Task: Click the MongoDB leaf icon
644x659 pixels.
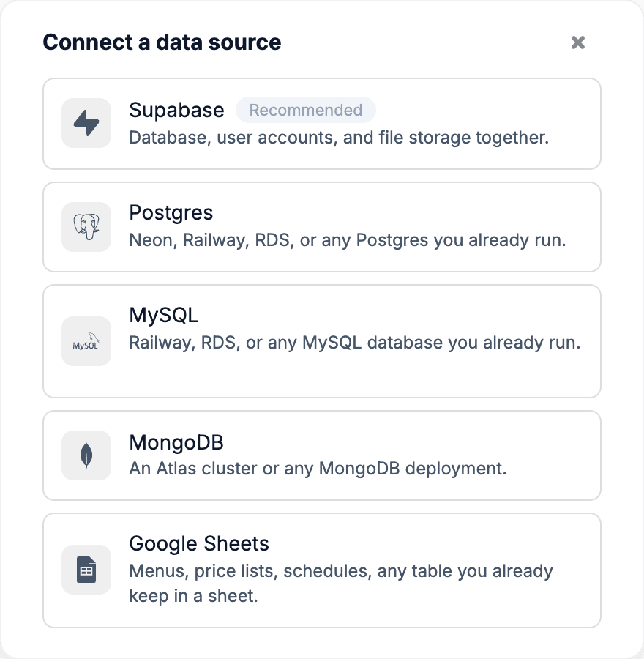Action: click(86, 455)
